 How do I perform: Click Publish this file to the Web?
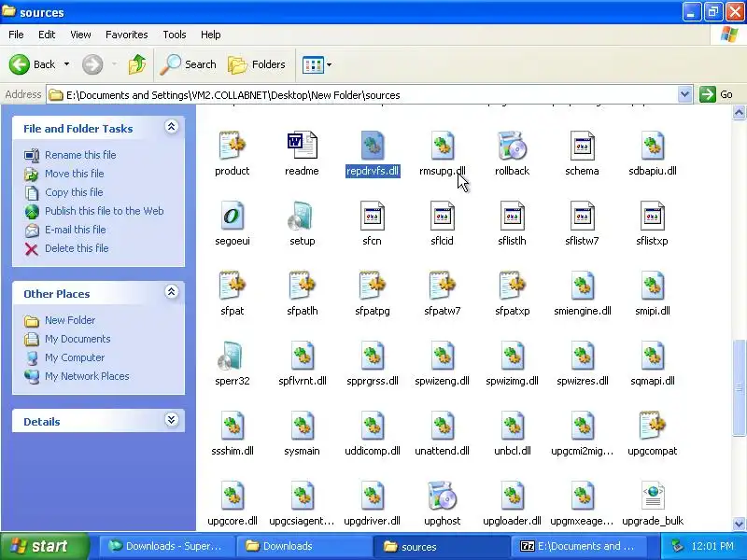coord(105,211)
